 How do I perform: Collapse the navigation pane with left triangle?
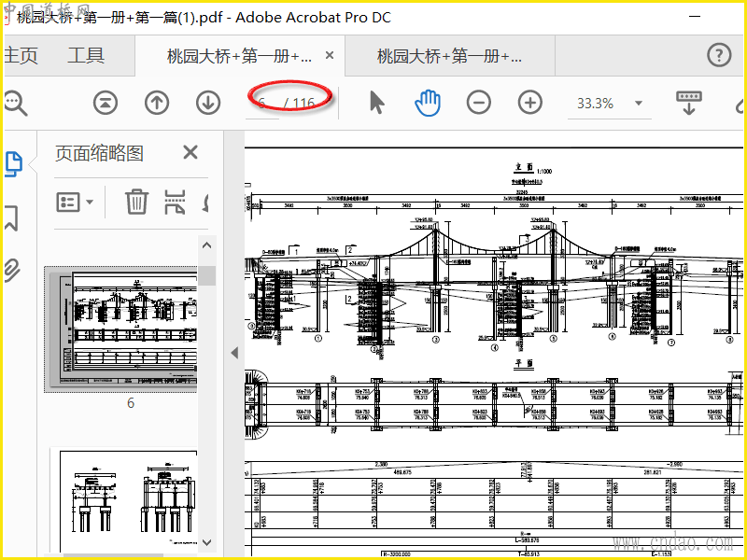(x=234, y=353)
